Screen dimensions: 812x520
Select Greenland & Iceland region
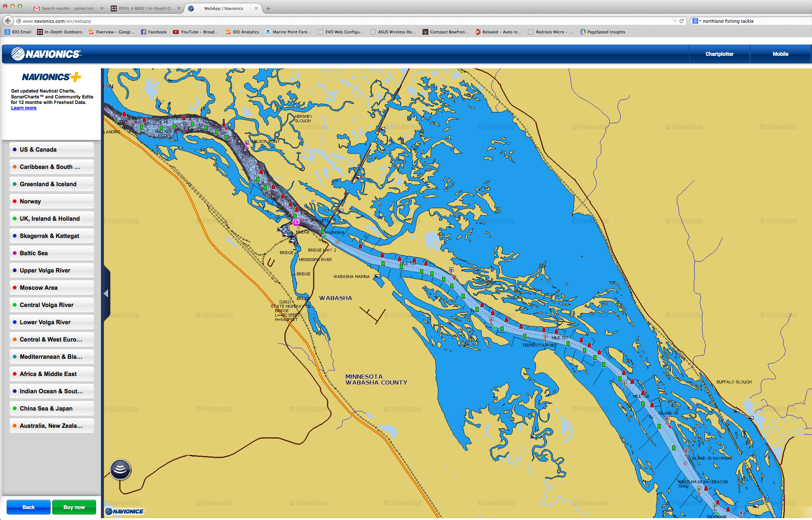[x=51, y=184]
